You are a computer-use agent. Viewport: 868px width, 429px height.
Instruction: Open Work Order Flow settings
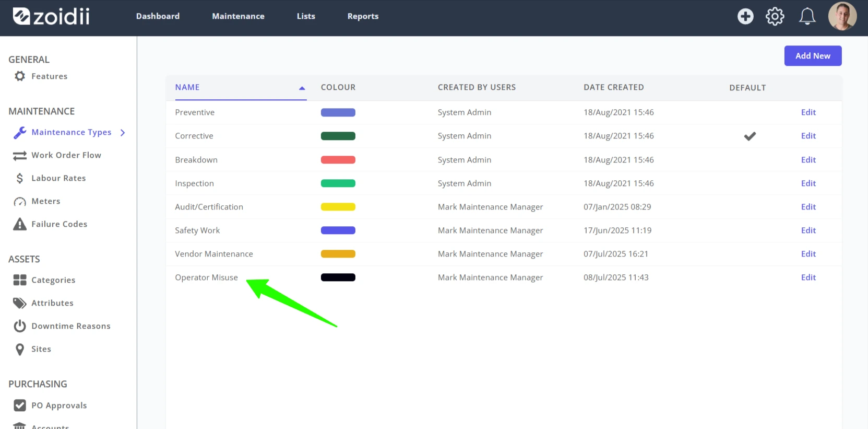[66, 155]
